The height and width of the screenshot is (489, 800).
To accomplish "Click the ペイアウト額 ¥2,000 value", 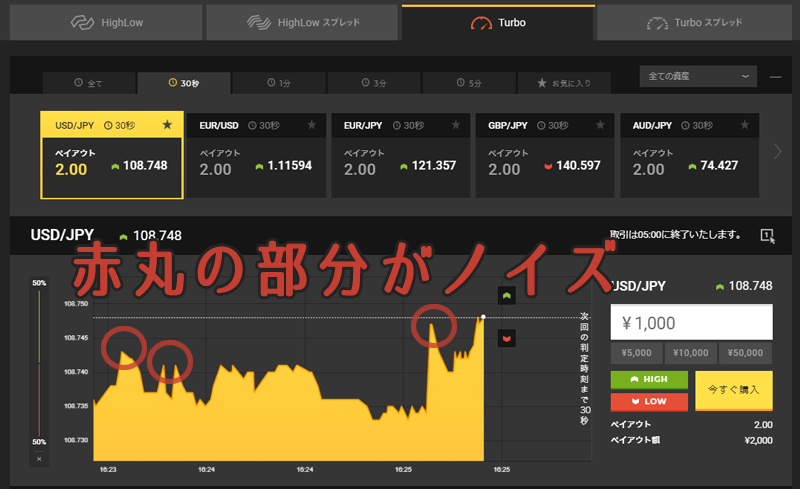I will (x=758, y=441).
